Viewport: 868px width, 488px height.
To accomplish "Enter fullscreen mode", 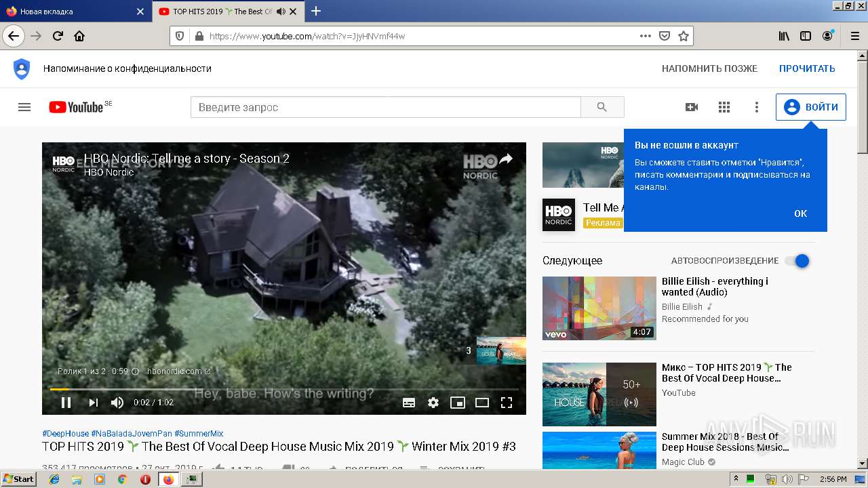I will pyautogui.click(x=507, y=403).
